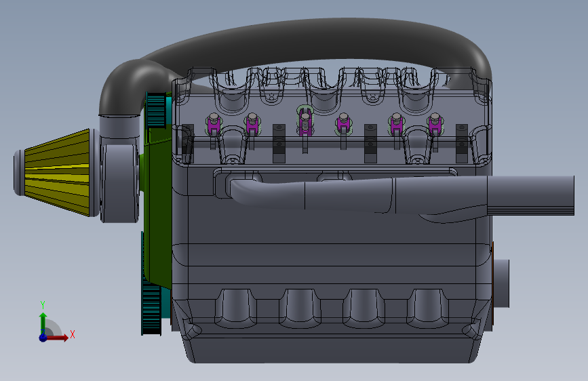Viewport: 588px width, 381px height.
Task: Select the green timing cover
Action: point(158,210)
